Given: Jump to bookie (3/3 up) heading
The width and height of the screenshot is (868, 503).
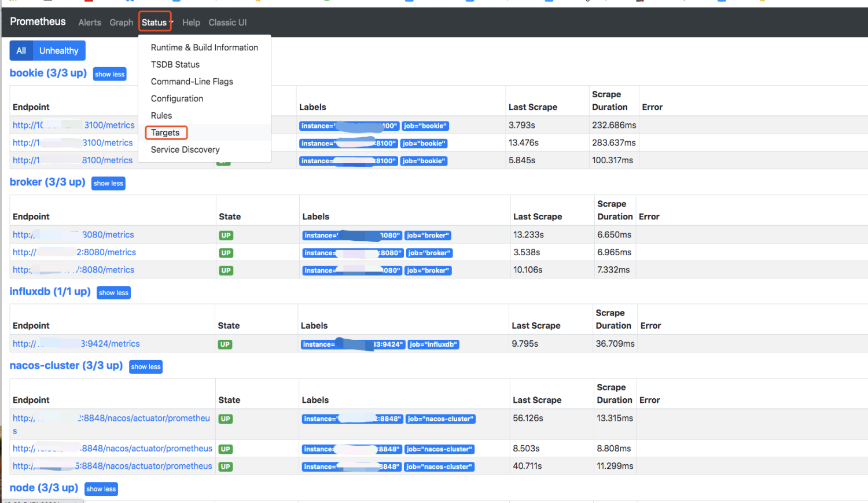Looking at the screenshot, I should coord(48,73).
